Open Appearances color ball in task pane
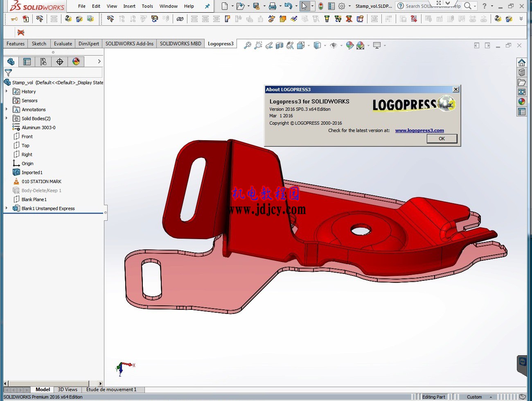 coord(522,102)
